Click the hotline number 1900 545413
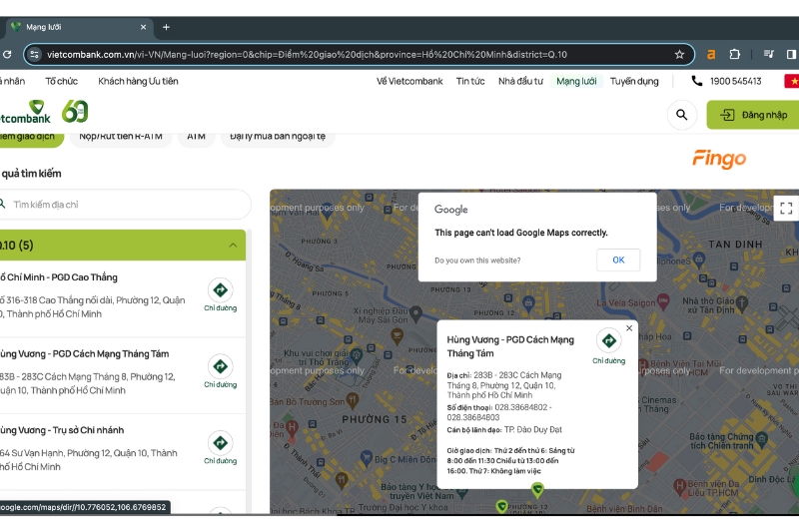The width and height of the screenshot is (799, 532). pyautogui.click(x=735, y=81)
